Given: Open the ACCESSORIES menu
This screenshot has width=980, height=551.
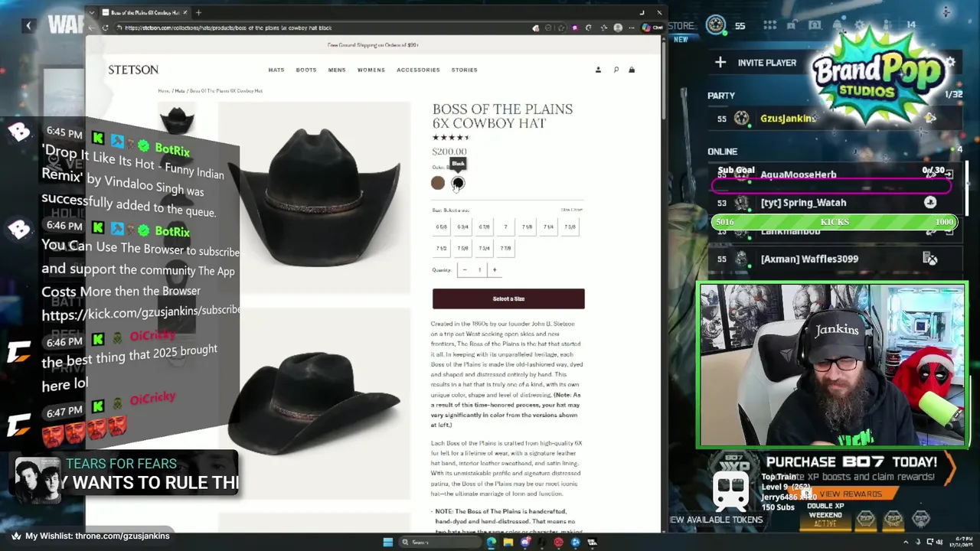Looking at the screenshot, I should tap(418, 70).
